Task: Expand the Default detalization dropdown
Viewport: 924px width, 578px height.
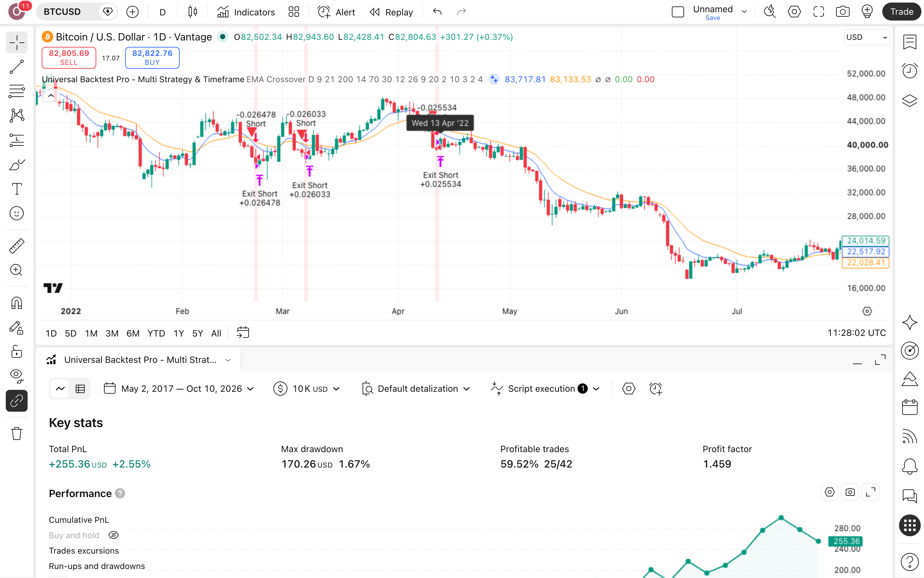Action: [416, 389]
